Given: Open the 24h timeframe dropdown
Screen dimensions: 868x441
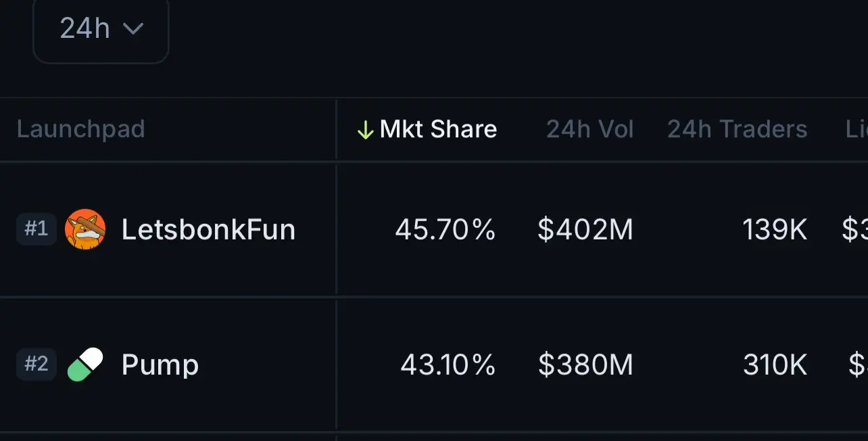Looking at the screenshot, I should point(100,29).
